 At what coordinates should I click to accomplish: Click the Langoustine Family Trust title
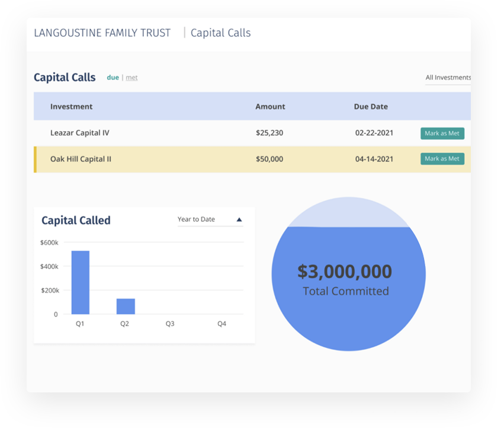coord(102,33)
